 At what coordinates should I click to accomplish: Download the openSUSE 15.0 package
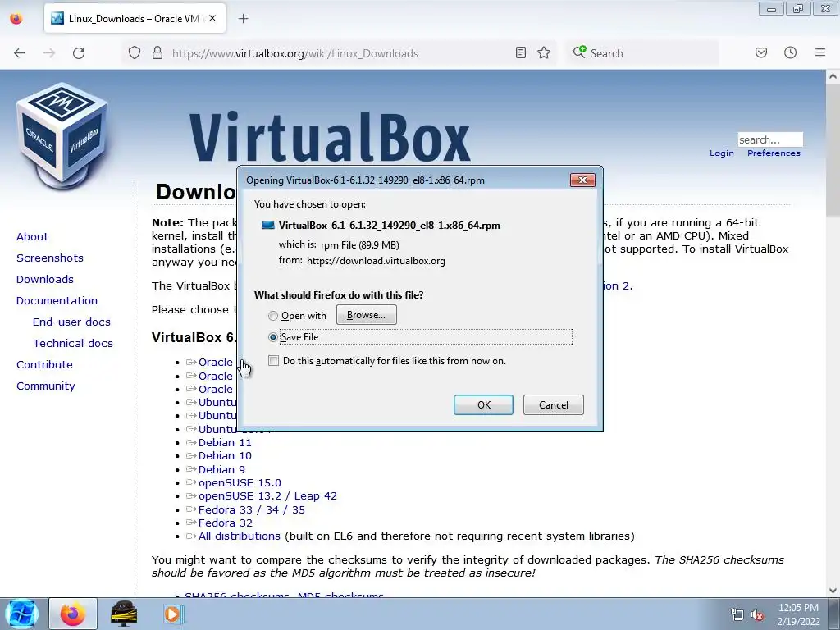coord(240,482)
